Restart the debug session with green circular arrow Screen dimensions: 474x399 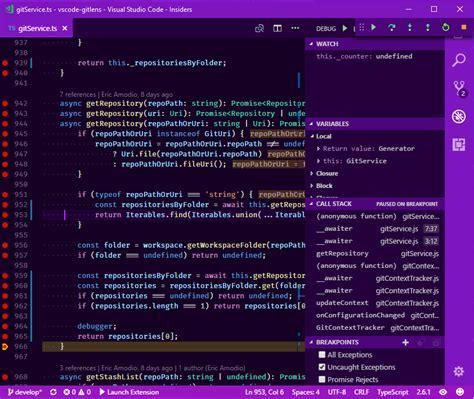[446, 27]
